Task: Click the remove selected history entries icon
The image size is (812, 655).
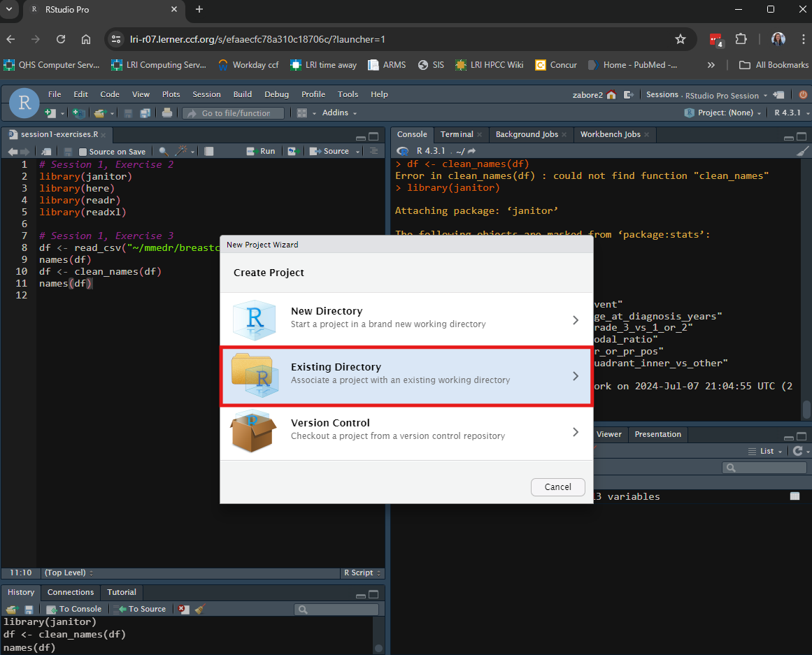Action: (x=183, y=610)
